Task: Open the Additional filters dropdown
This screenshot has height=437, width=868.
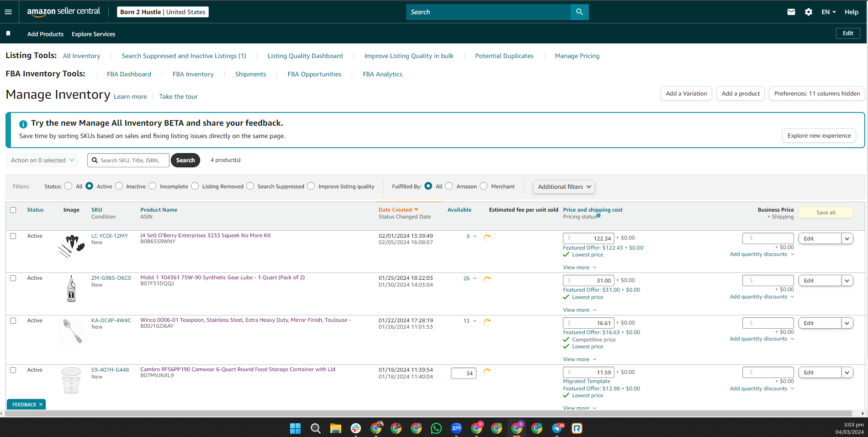Action: click(x=564, y=187)
